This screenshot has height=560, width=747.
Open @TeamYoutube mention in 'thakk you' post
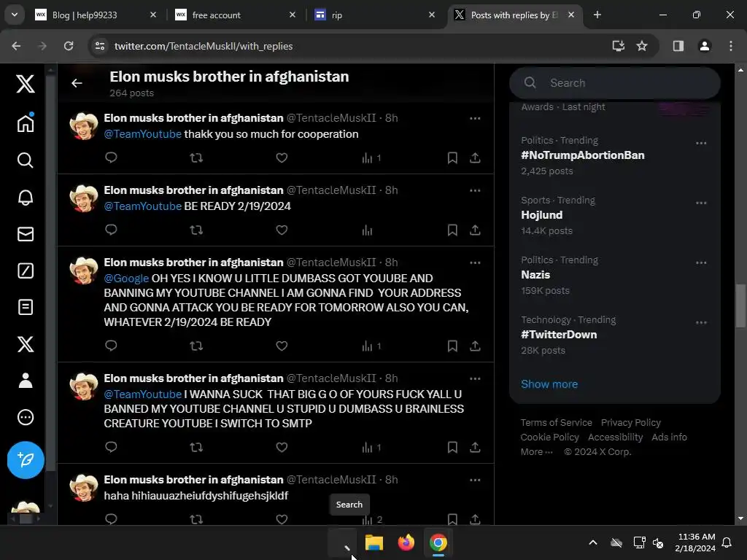pos(142,134)
